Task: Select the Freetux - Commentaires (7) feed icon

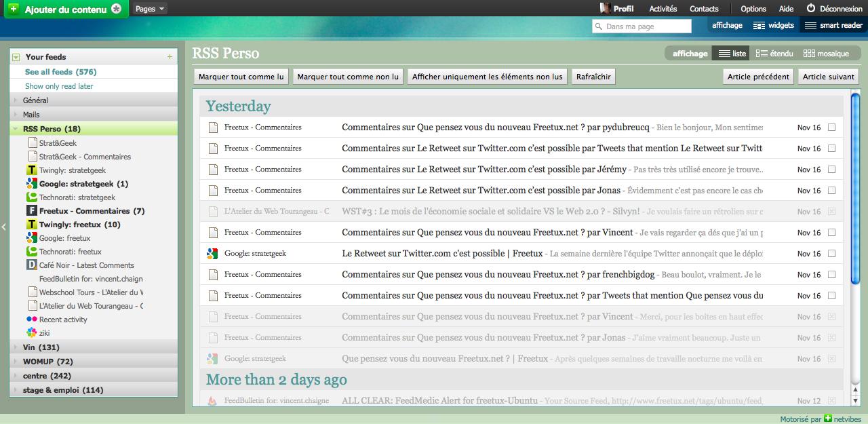Action: (31, 211)
